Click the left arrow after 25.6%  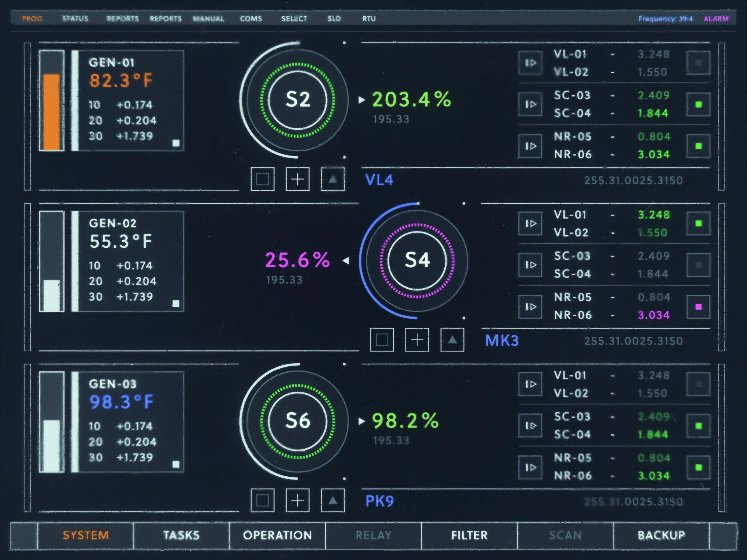tap(346, 261)
